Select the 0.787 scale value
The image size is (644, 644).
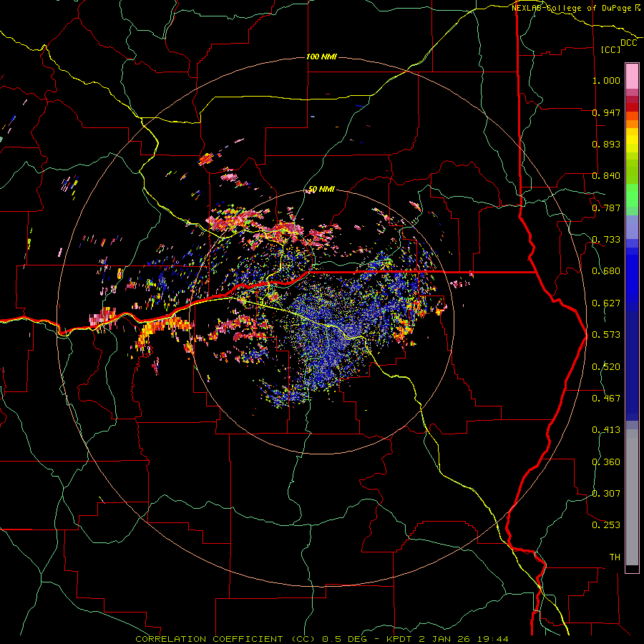click(x=606, y=208)
